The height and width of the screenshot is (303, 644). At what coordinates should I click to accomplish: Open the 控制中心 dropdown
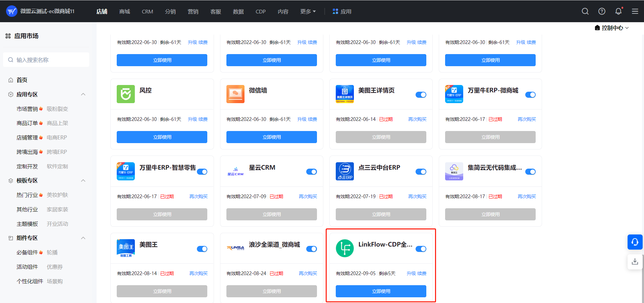(612, 28)
